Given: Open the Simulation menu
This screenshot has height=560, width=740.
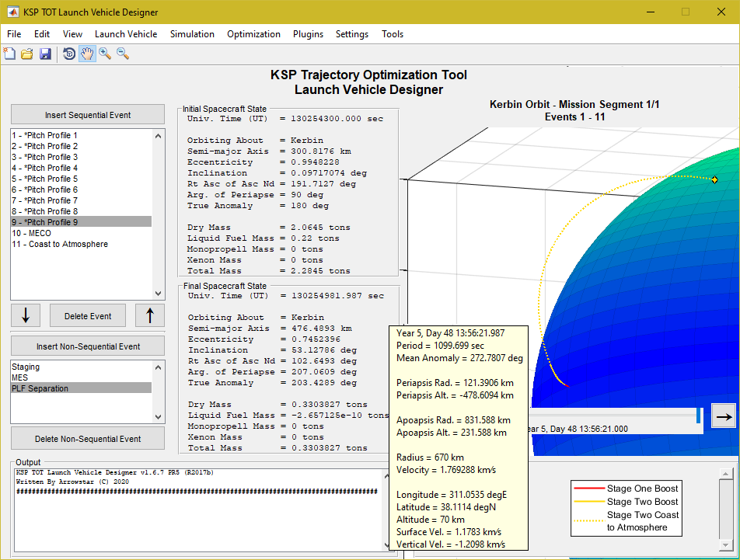Looking at the screenshot, I should click(x=192, y=34).
